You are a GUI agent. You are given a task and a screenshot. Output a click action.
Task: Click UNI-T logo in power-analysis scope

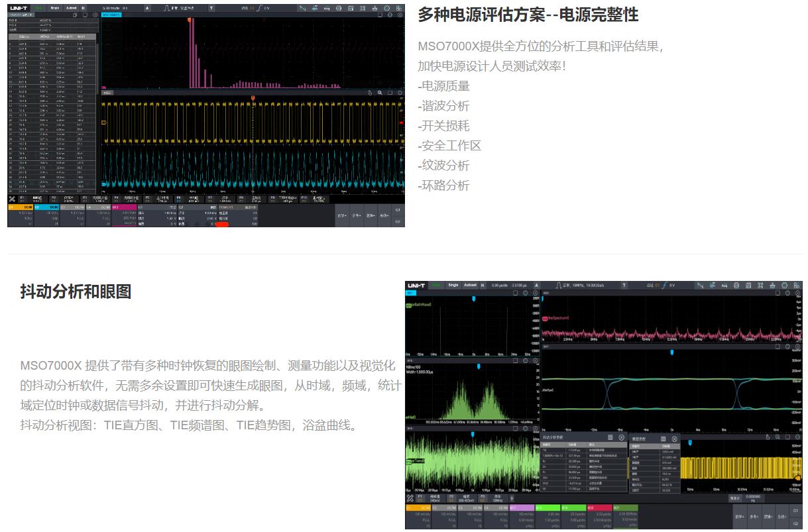point(18,9)
